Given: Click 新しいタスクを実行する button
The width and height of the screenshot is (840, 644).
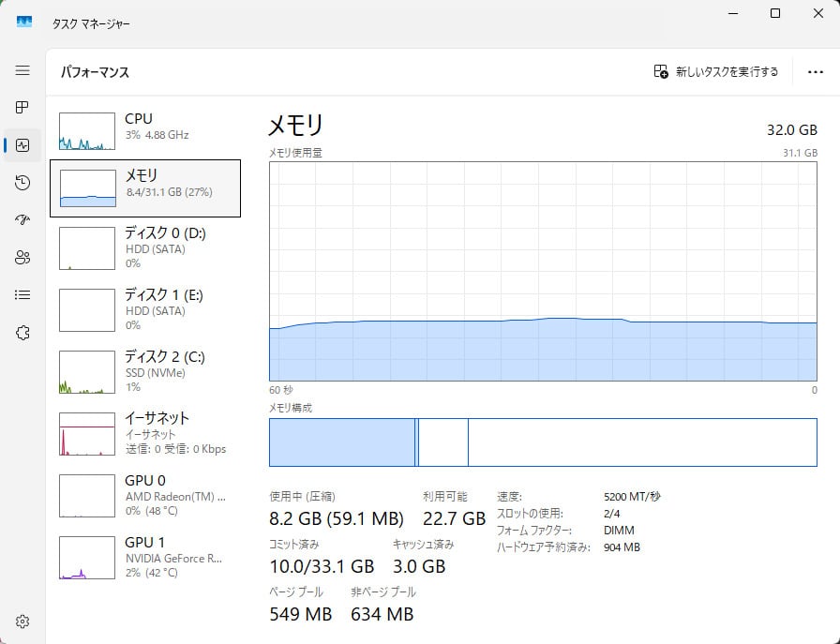Looking at the screenshot, I should click(716, 71).
